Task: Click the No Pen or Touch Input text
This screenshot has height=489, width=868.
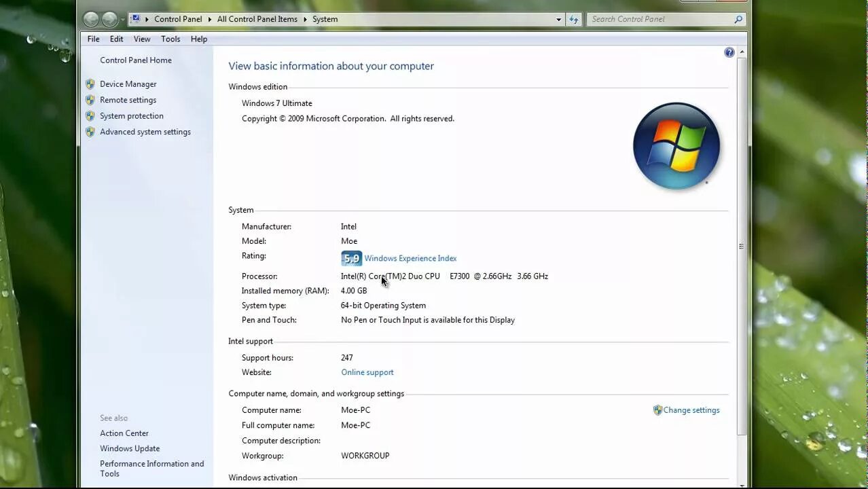Action: [428, 320]
